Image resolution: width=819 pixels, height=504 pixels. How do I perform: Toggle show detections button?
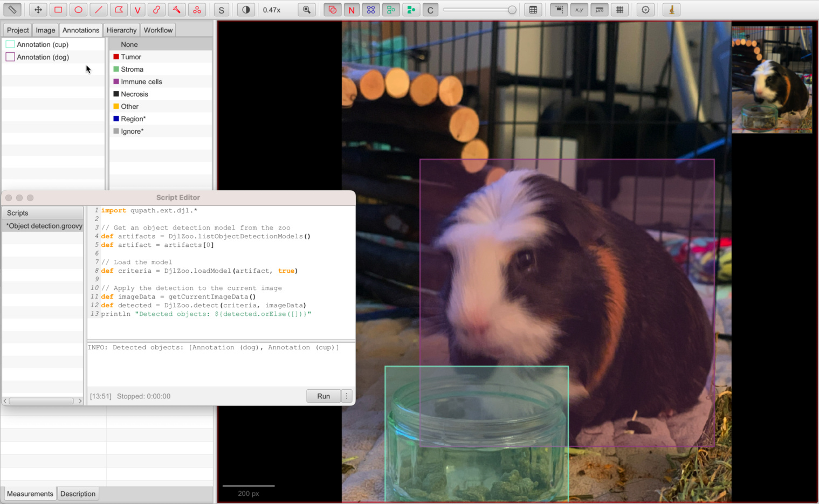391,10
